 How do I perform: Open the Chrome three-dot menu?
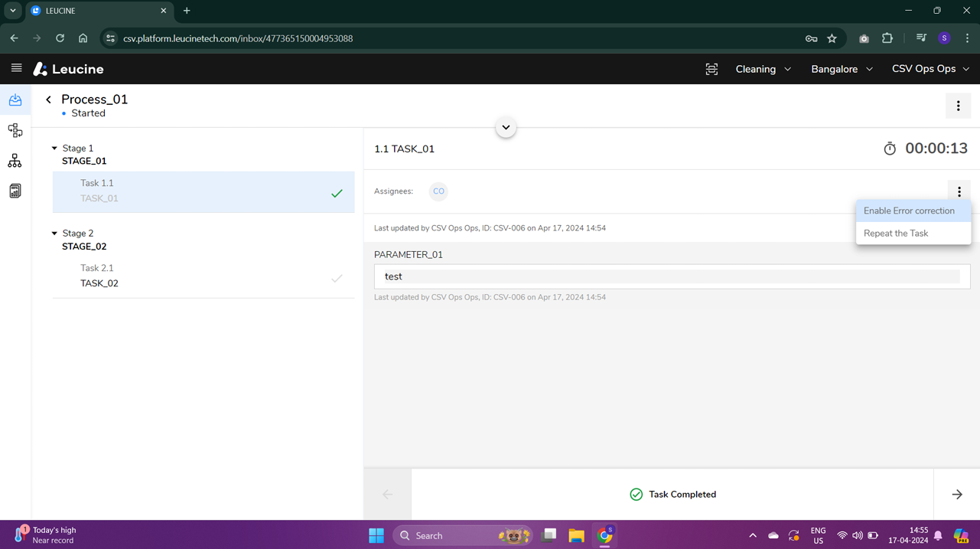click(967, 38)
